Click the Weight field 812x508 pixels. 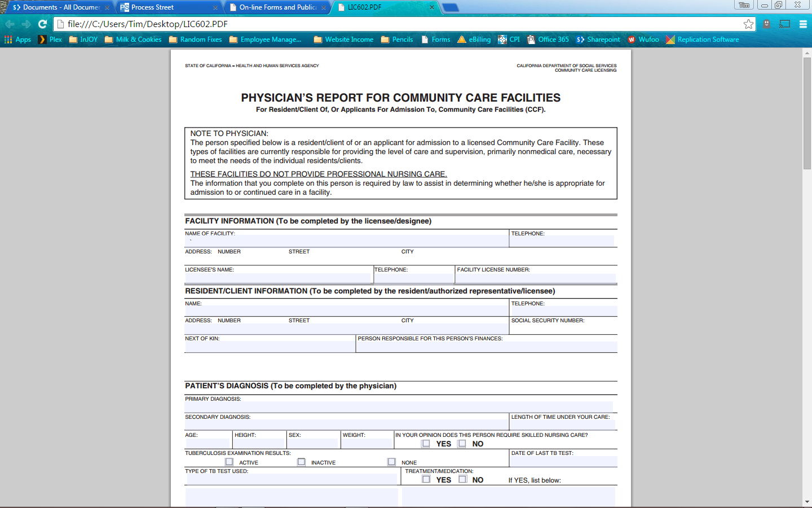[367, 443]
